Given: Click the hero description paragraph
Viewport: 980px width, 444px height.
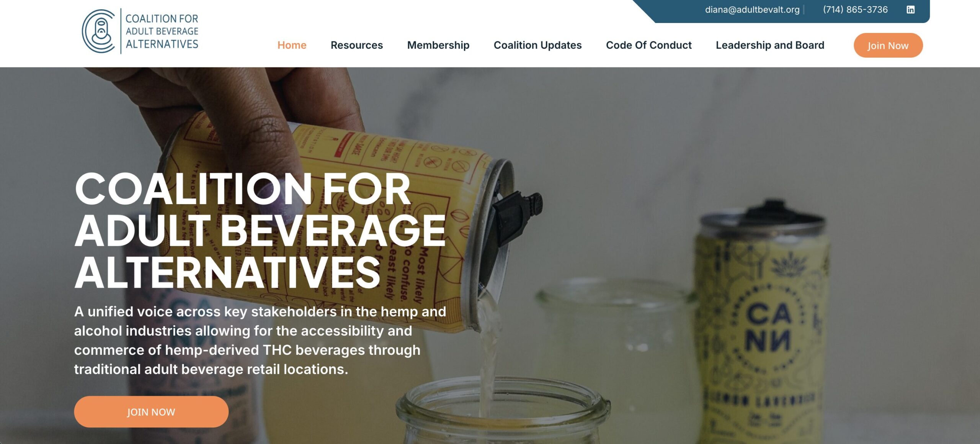Looking at the screenshot, I should pyautogui.click(x=260, y=340).
